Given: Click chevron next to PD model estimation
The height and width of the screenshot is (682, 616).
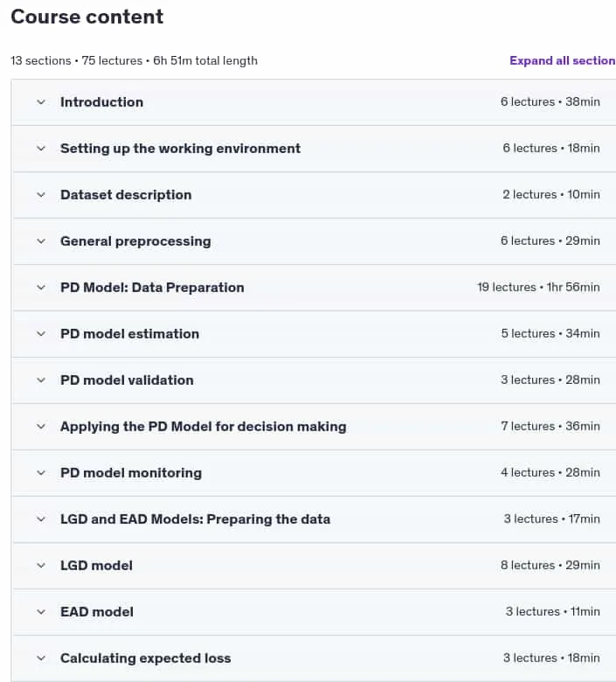Looking at the screenshot, I should (41, 334).
